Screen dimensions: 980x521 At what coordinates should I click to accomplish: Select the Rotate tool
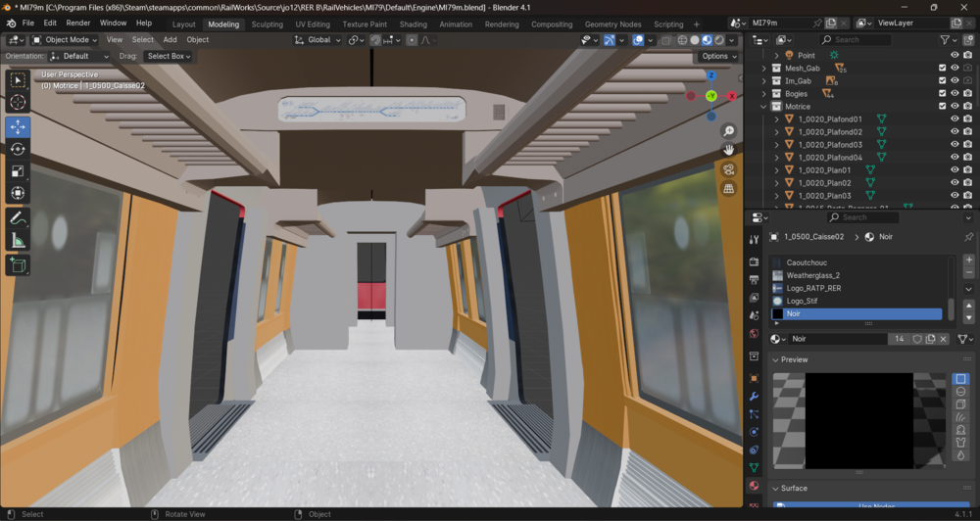[18, 149]
